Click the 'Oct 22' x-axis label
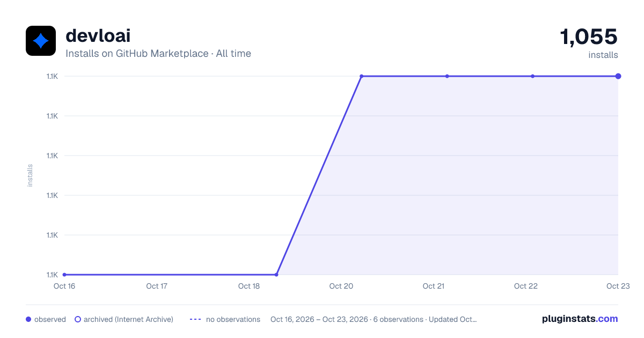 526,286
